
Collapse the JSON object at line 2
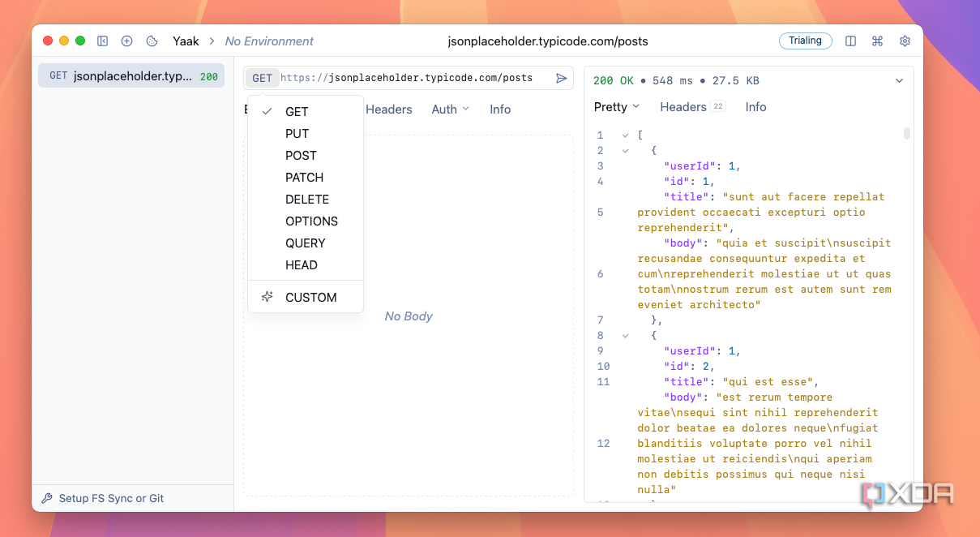(x=625, y=150)
